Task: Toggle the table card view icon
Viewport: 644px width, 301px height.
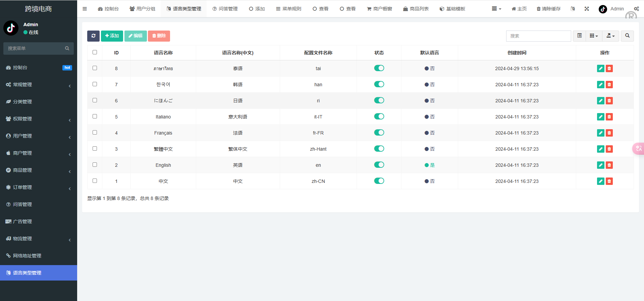Action: (x=579, y=36)
